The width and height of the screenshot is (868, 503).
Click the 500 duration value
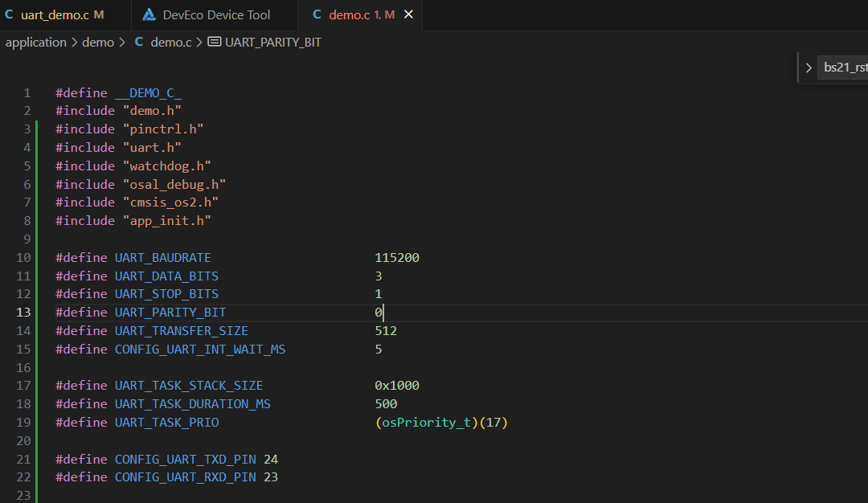386,404
